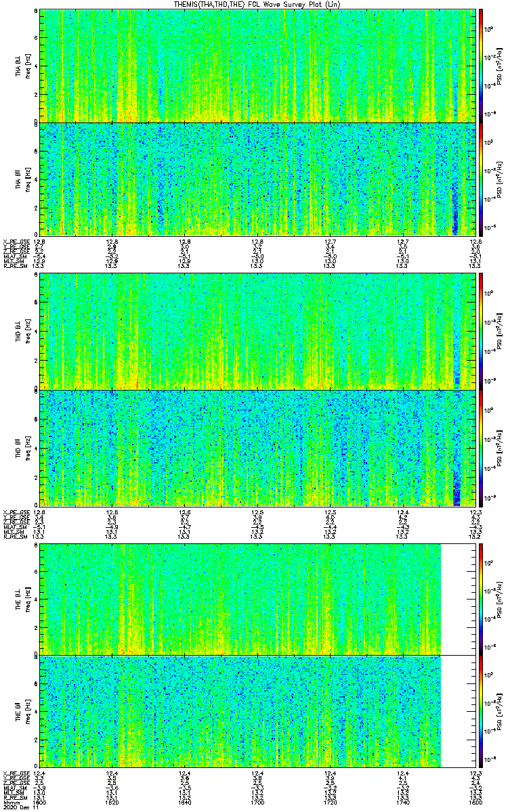Viewport: 508px width, 812px height.
Task: Click the 2020 Dec 11 date label
Action: click(x=14, y=807)
